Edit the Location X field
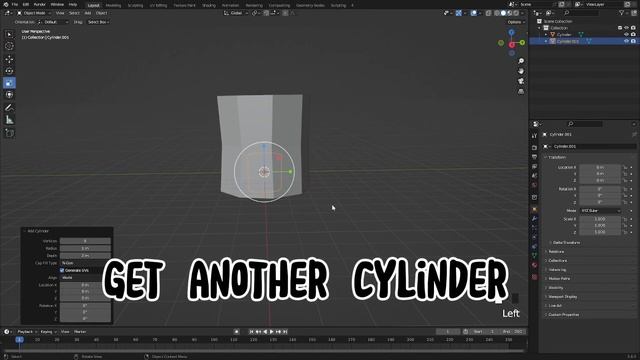640x360 pixels. (x=600, y=167)
